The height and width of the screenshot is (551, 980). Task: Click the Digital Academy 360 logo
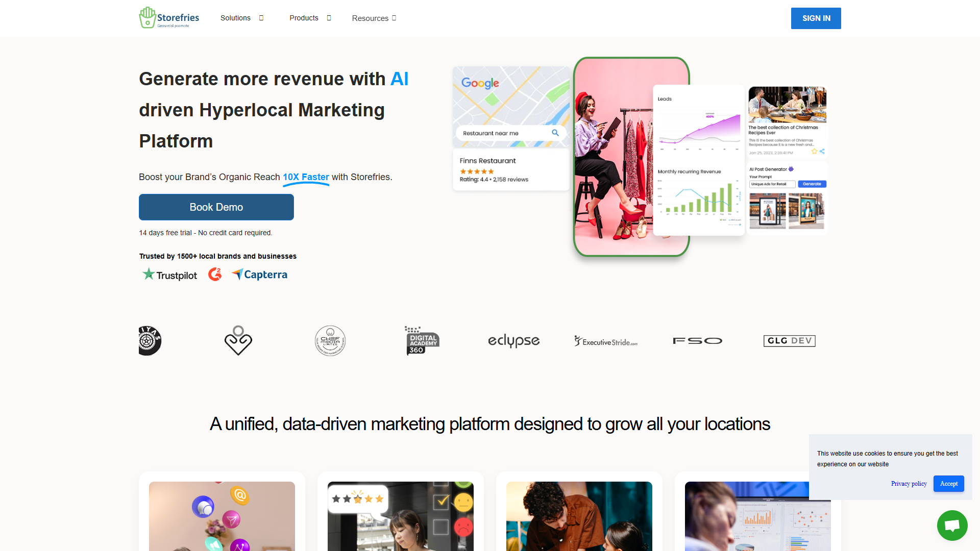(x=422, y=340)
